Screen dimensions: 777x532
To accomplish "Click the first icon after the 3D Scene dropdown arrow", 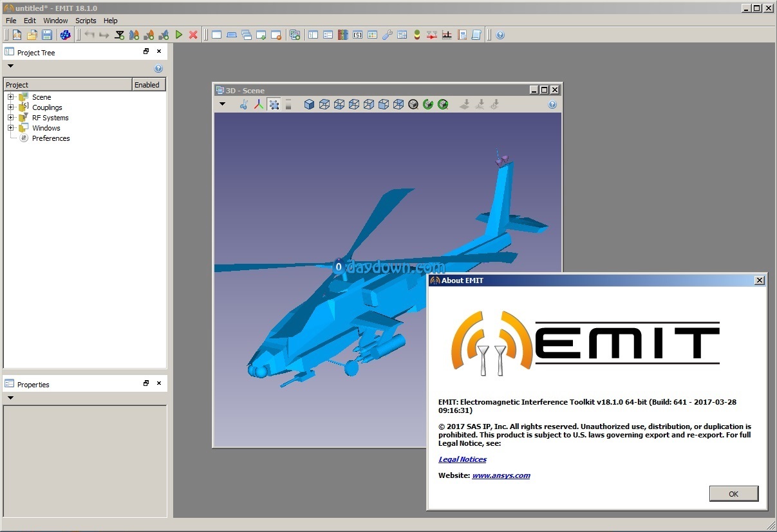I will tap(244, 104).
